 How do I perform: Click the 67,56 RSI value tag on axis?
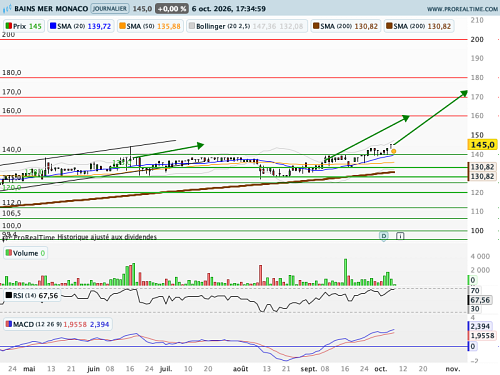(x=480, y=300)
